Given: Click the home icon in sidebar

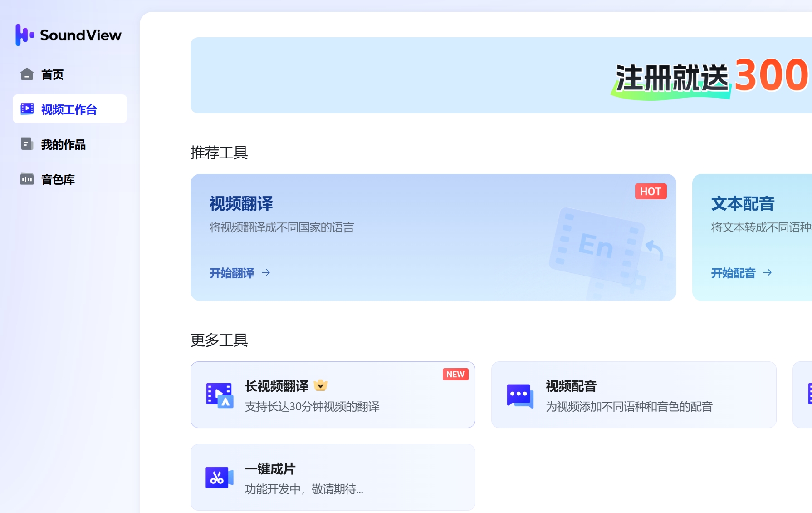Looking at the screenshot, I should point(27,74).
